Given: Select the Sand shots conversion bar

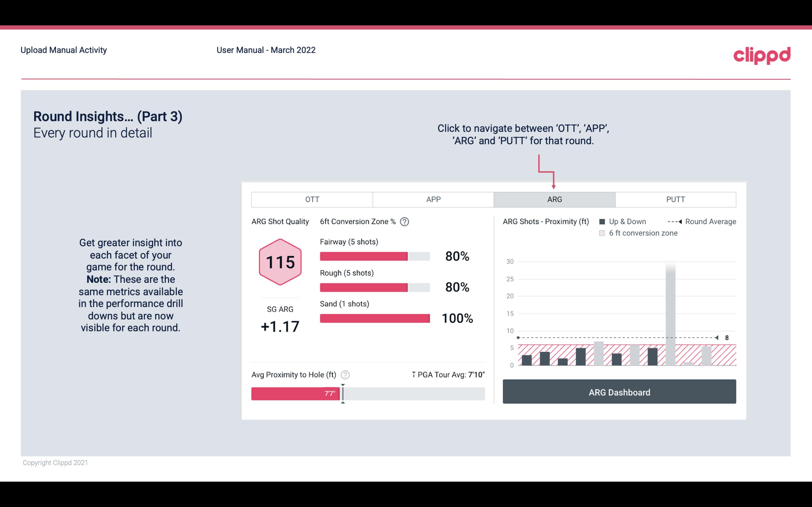Looking at the screenshot, I should pyautogui.click(x=374, y=318).
